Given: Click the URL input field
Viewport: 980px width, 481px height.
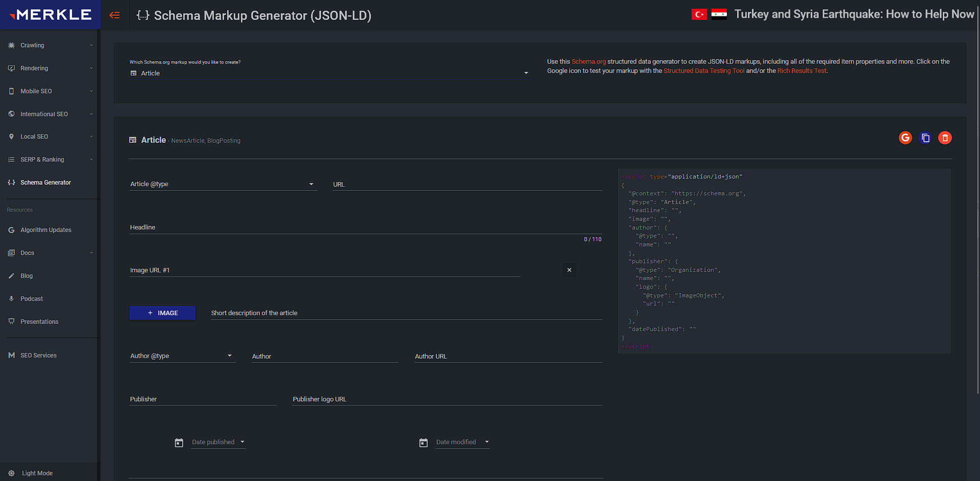Looking at the screenshot, I should tap(467, 184).
